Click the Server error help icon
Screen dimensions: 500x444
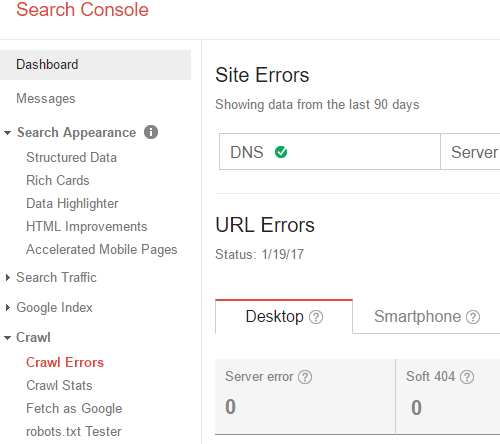click(305, 377)
